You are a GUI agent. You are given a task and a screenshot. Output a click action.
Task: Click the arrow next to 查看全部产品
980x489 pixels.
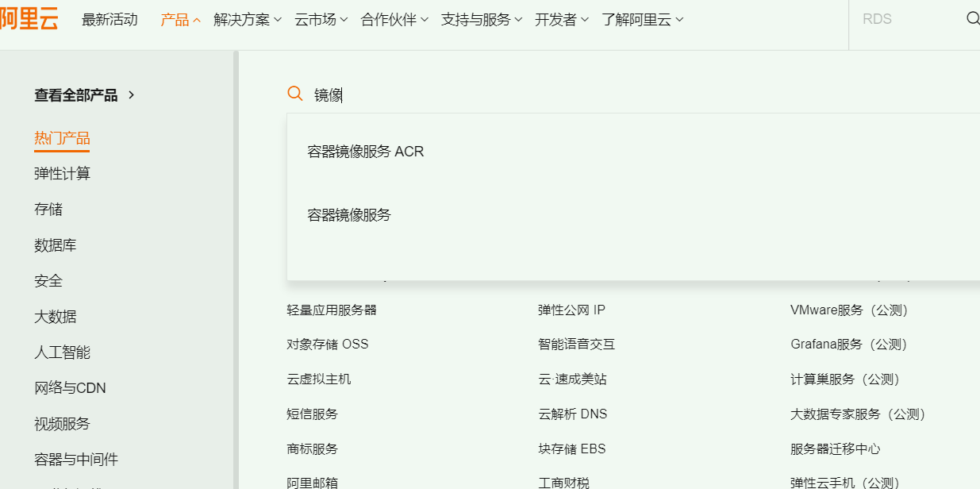point(132,94)
